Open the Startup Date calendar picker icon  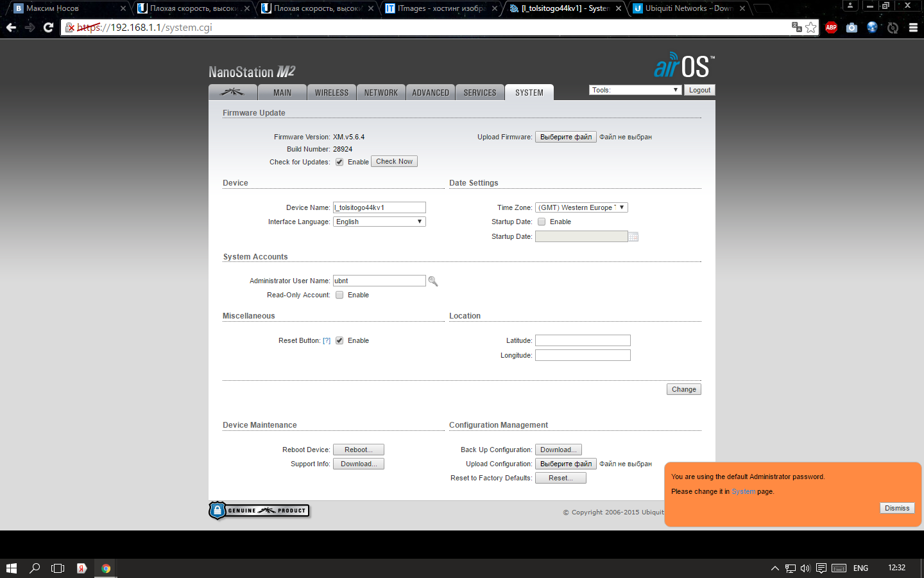(x=633, y=237)
